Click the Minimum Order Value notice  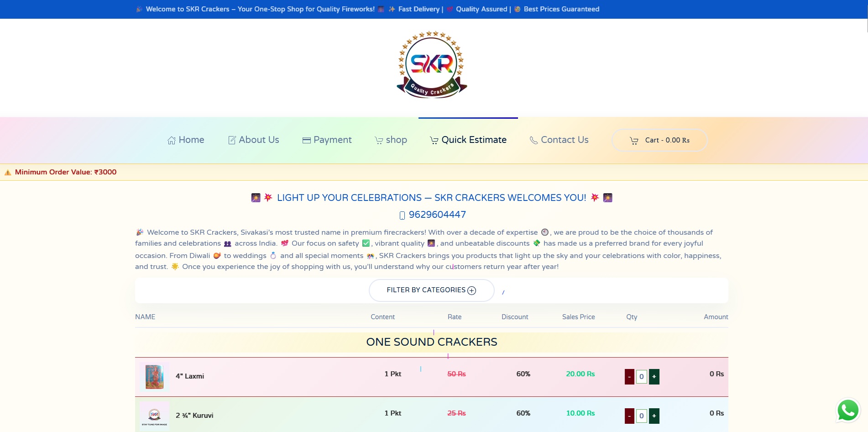(66, 172)
